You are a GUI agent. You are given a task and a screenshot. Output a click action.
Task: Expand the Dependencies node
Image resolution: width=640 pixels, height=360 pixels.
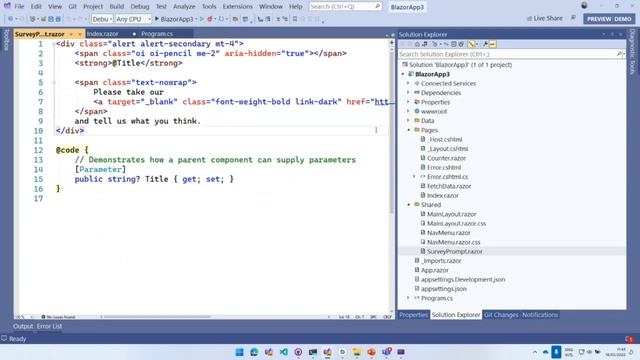pos(408,93)
